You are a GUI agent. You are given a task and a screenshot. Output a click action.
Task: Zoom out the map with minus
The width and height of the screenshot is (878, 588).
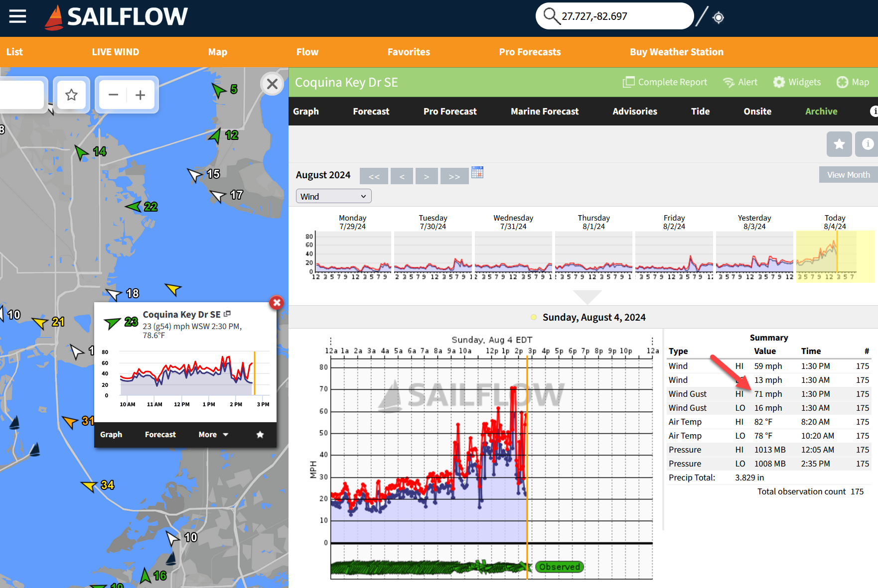click(114, 95)
